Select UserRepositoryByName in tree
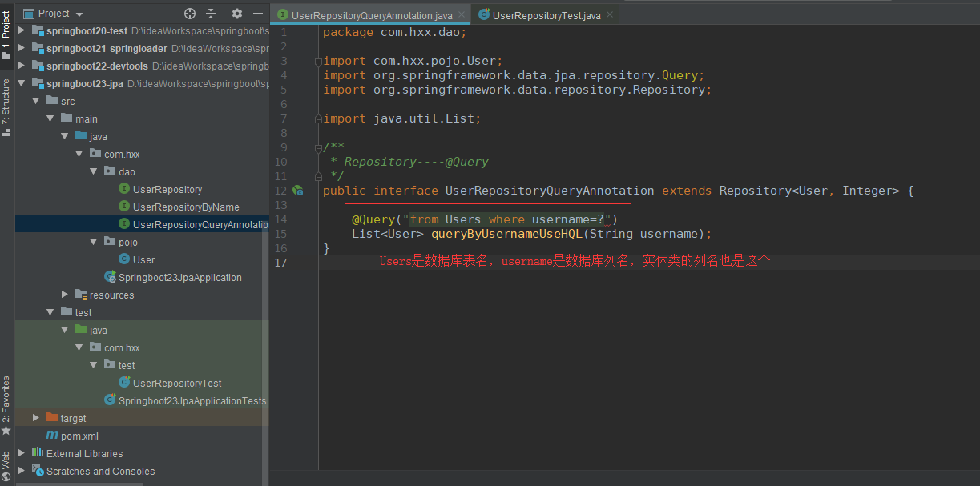 tap(186, 207)
